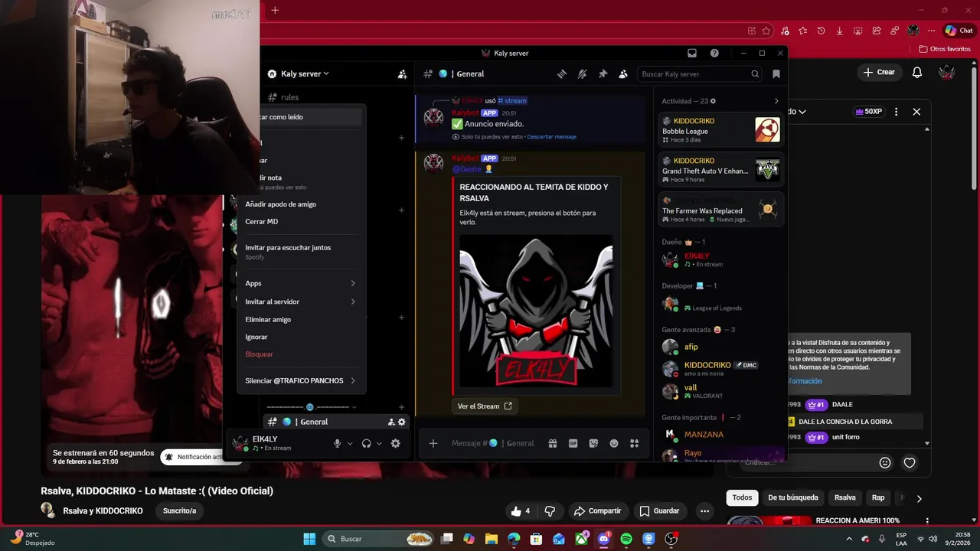Search in Buscar Kaly server field
The height and width of the screenshot is (551, 980).
pyautogui.click(x=700, y=74)
